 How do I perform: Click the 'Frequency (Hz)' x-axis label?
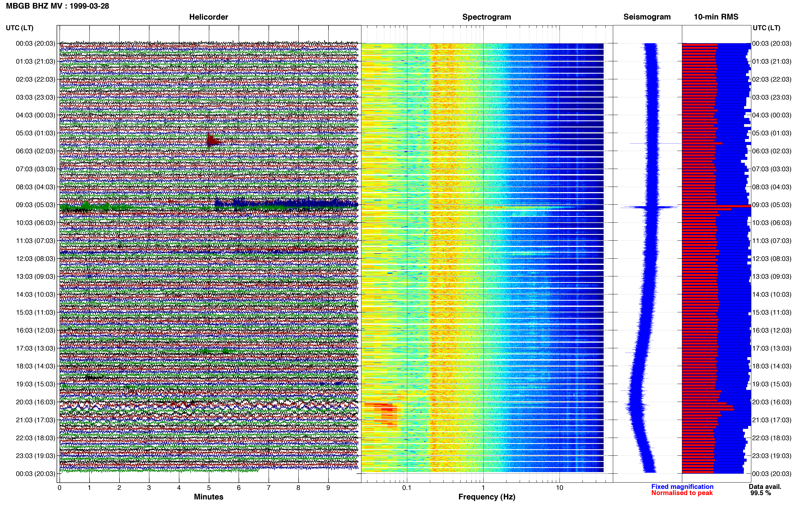(x=487, y=497)
